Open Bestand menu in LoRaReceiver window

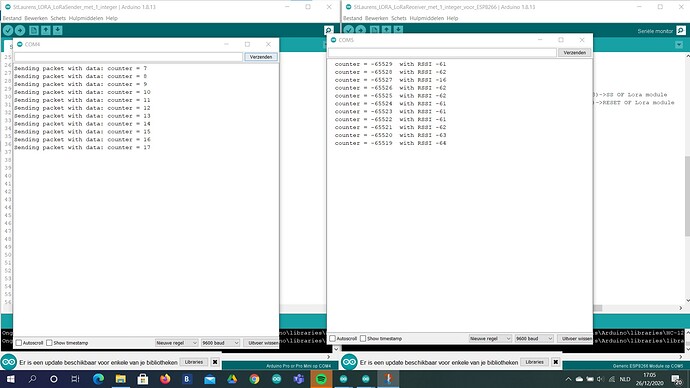pos(352,18)
